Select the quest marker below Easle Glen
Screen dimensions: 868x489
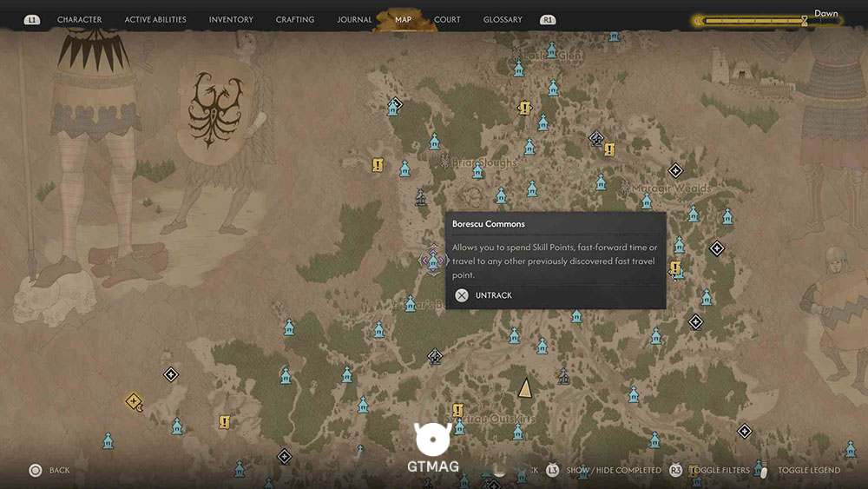pos(524,108)
